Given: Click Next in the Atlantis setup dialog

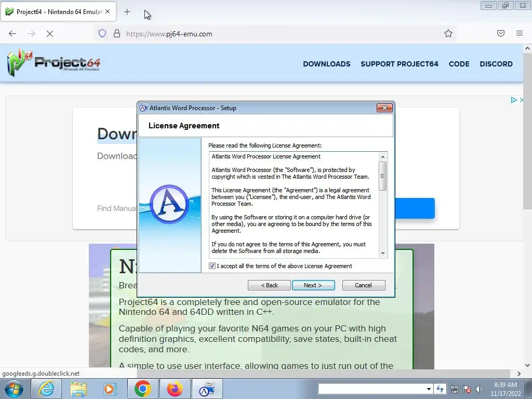Looking at the screenshot, I should [313, 285].
